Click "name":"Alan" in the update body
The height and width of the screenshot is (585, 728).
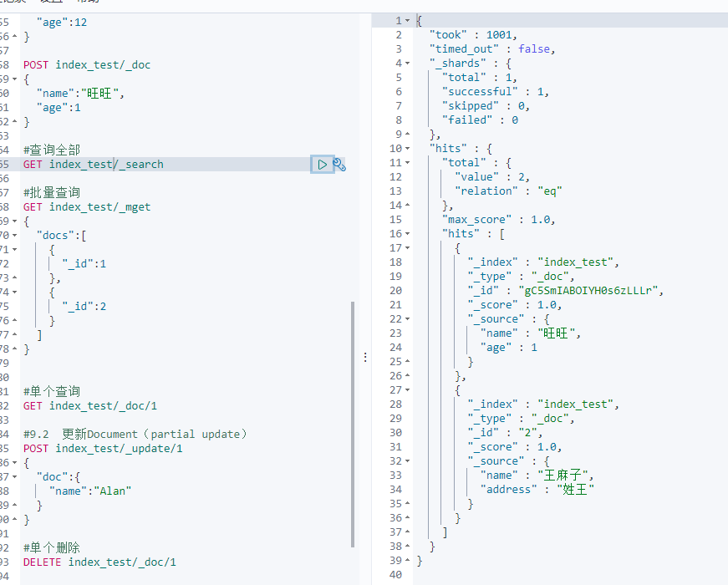pos(90,491)
